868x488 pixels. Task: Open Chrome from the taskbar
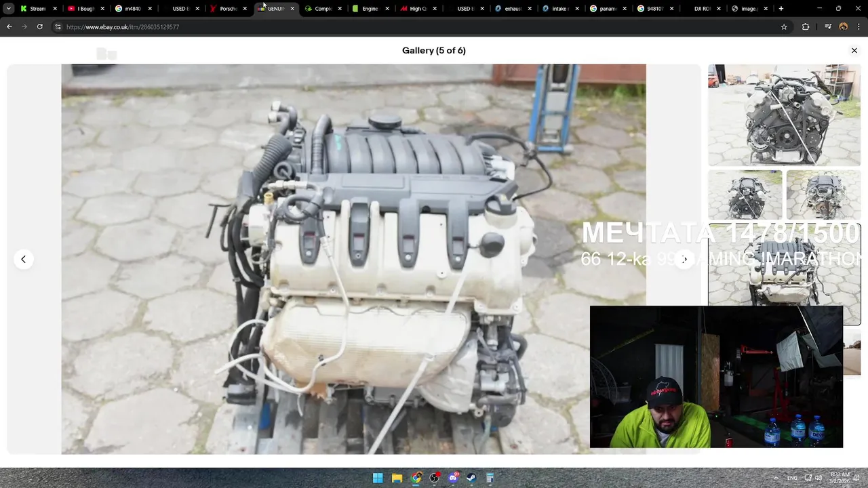tap(416, 478)
